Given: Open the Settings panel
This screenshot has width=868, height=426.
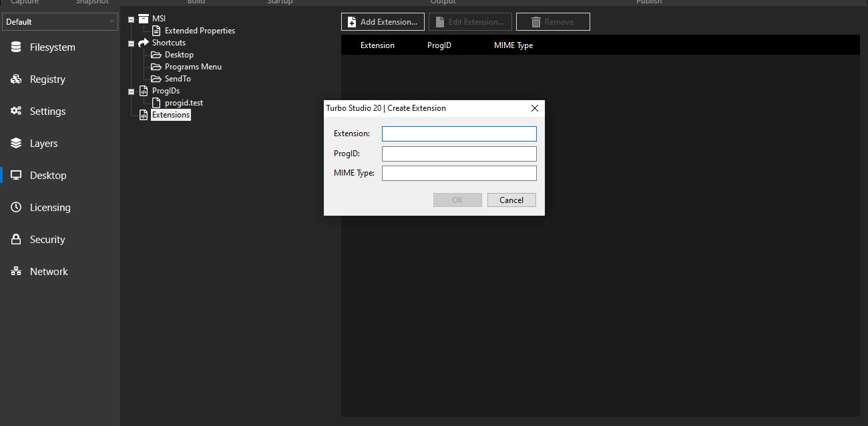Looking at the screenshot, I should pyautogui.click(x=47, y=111).
